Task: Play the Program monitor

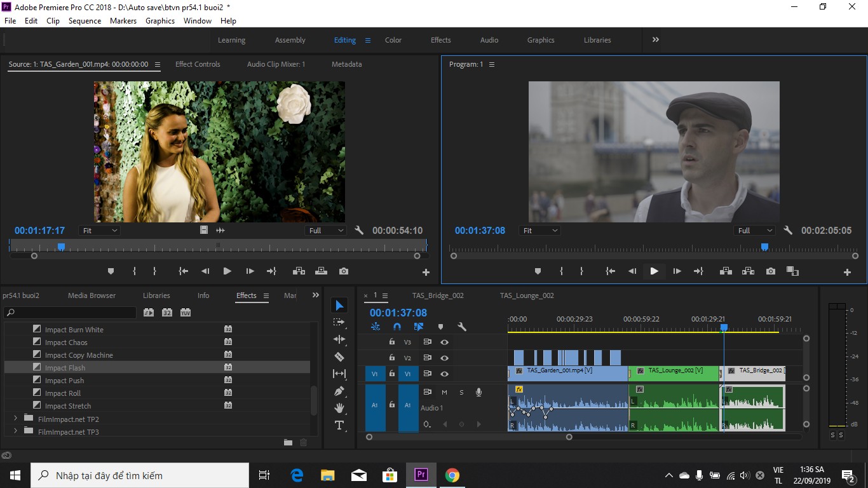Action: [654, 271]
